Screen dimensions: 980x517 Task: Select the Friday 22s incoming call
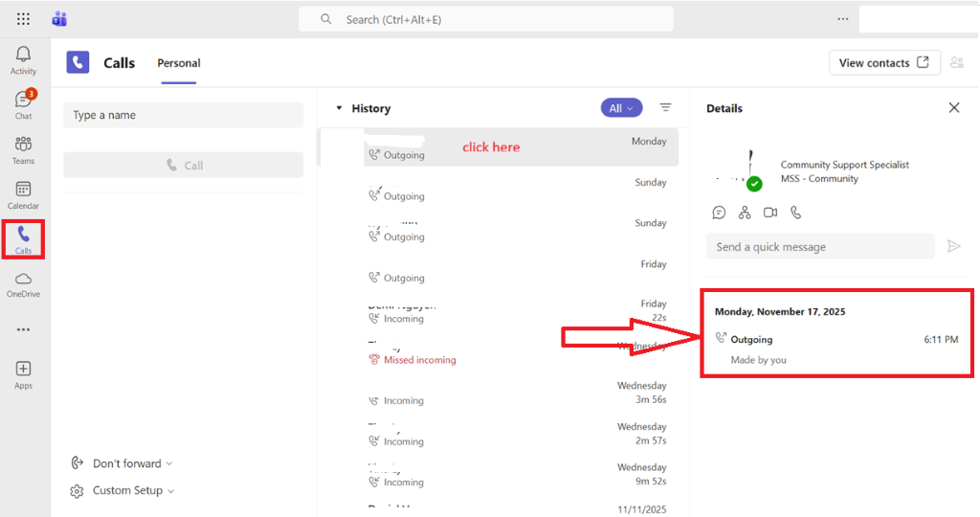[x=498, y=311]
